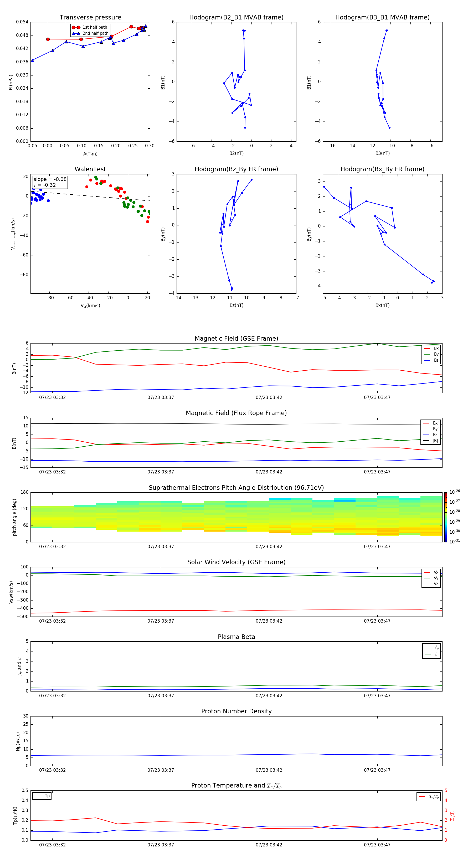The image size is (473, 868).
Task: Click the 'Proton Number Density' title
Action: tap(236, 711)
